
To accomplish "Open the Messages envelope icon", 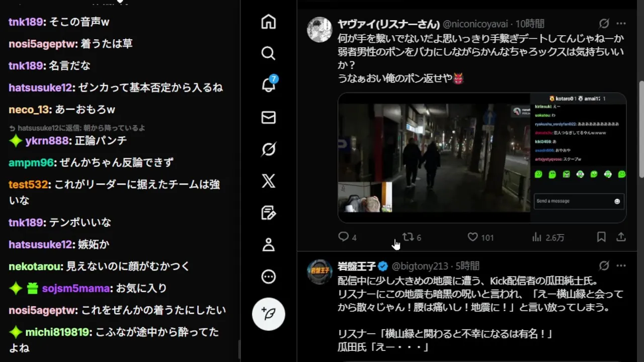I will [x=269, y=117].
